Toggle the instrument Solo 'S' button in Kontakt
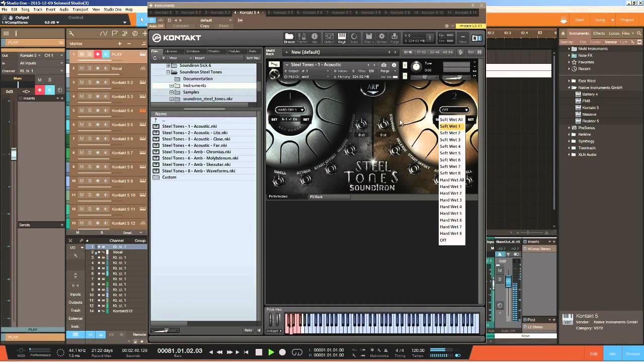This screenshot has width=644, height=362. (x=405, y=65)
